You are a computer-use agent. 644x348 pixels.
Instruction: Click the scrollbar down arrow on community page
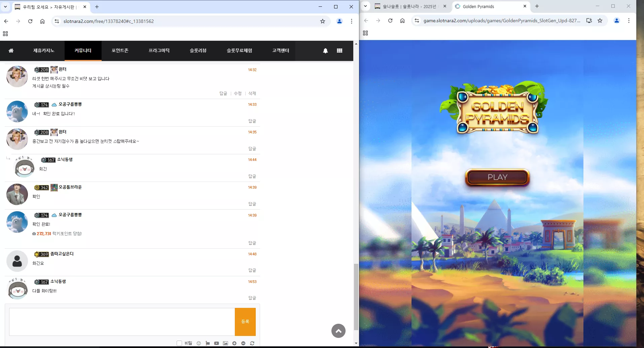pos(356,343)
